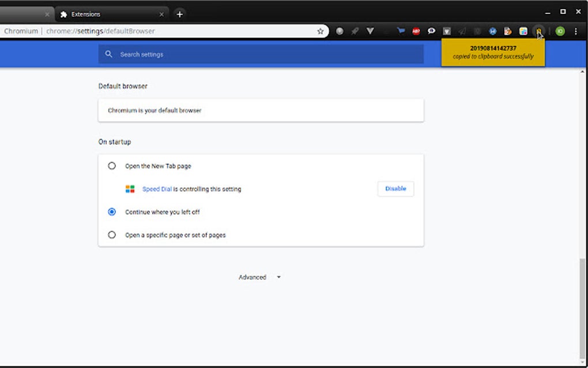The image size is (588, 368).
Task: Open the speech bubble chat extension
Action: (431, 31)
